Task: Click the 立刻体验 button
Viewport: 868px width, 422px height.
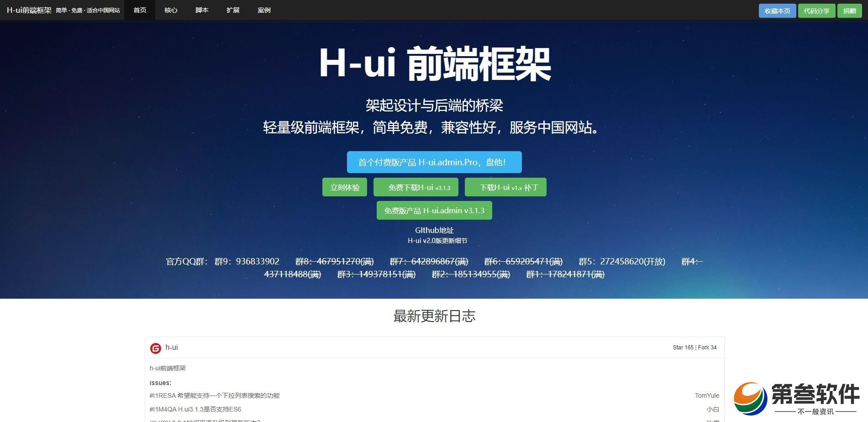Action: tap(345, 187)
